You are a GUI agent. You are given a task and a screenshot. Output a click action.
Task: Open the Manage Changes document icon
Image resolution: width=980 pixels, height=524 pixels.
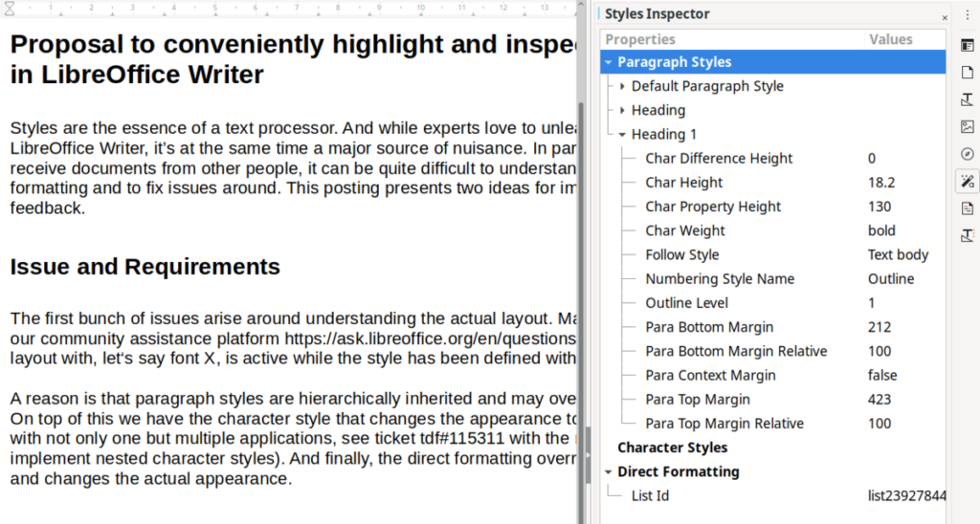(968, 208)
